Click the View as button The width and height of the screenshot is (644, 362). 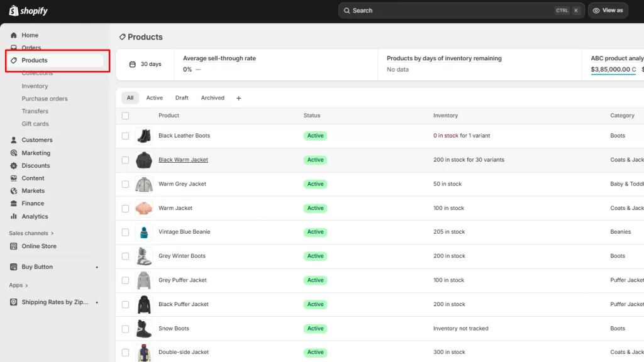coord(608,11)
